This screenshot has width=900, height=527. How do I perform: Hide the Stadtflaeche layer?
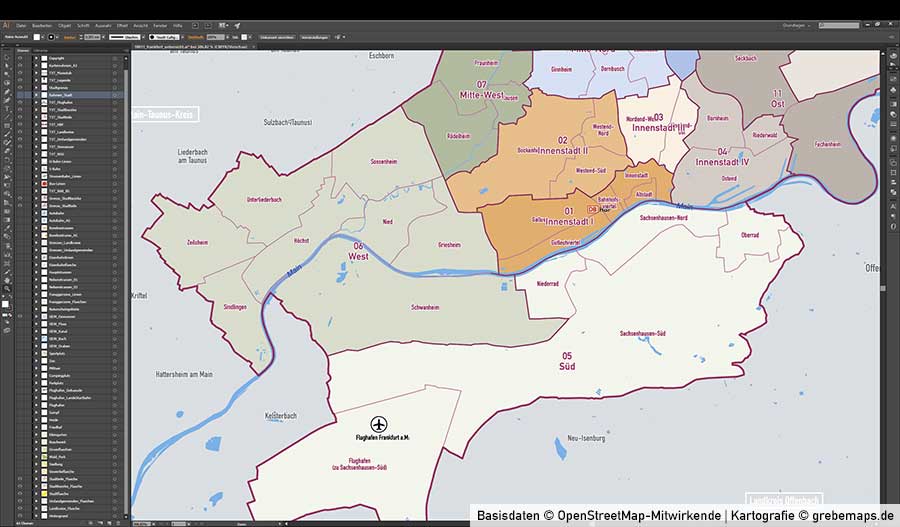[20, 494]
